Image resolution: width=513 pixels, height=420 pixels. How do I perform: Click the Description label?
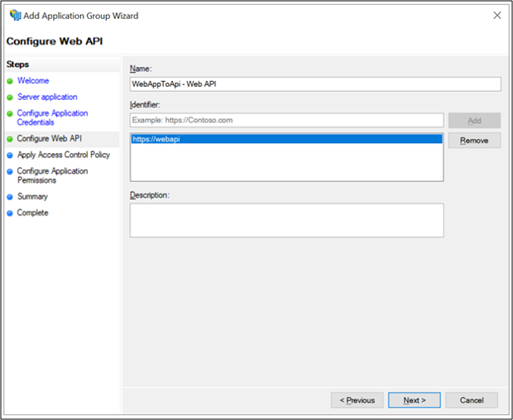pyautogui.click(x=150, y=195)
